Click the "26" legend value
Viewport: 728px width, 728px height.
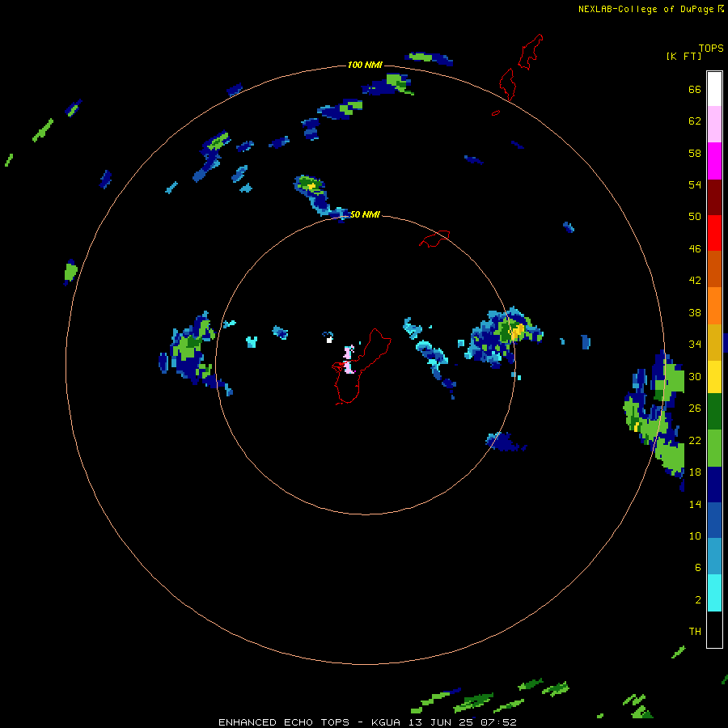click(695, 408)
